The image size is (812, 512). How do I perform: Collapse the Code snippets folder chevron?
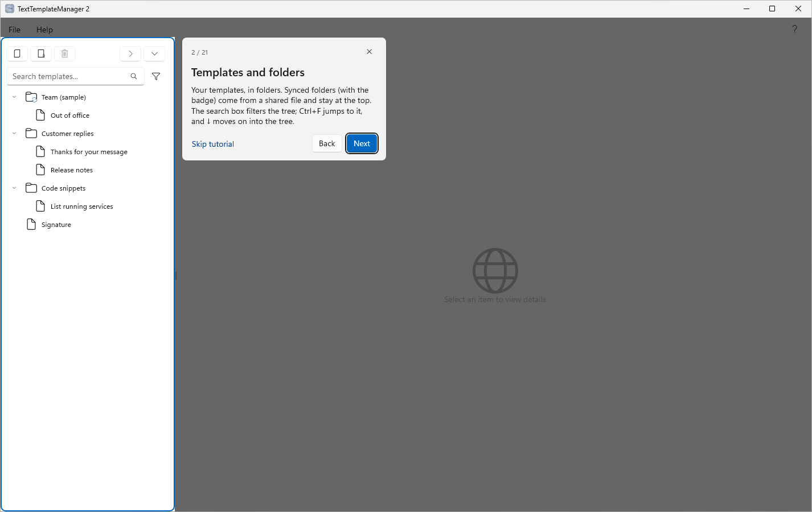[14, 188]
